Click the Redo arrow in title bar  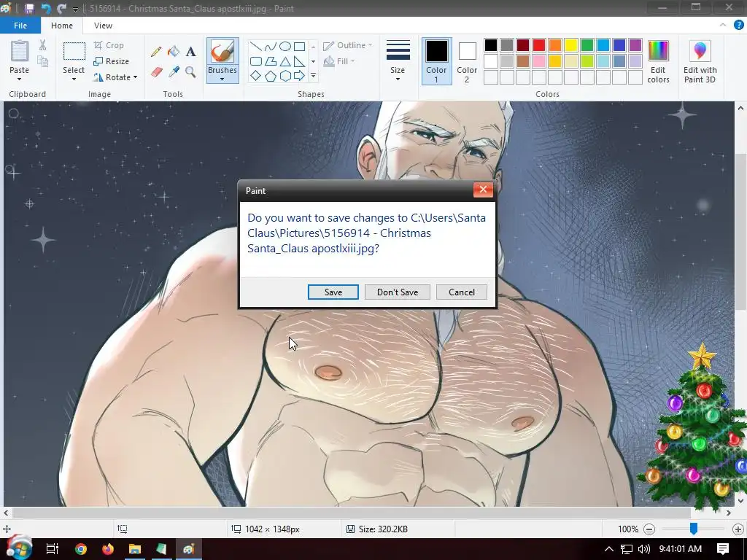pyautogui.click(x=61, y=9)
